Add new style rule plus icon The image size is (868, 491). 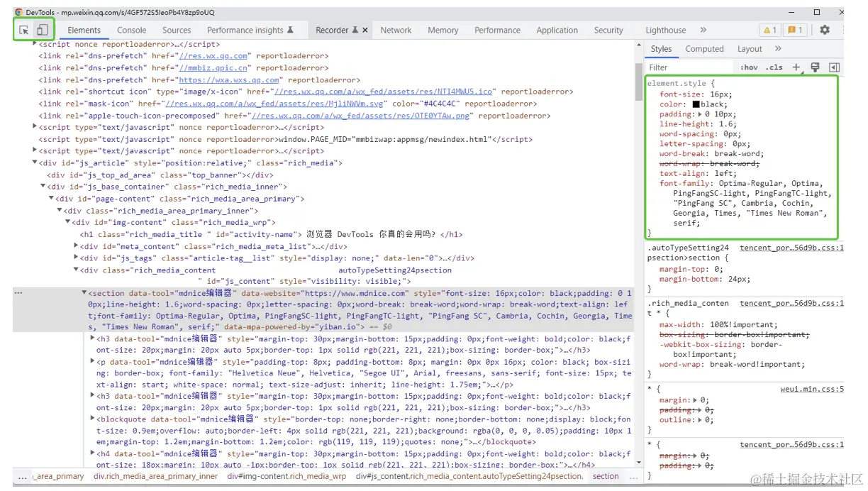(796, 67)
